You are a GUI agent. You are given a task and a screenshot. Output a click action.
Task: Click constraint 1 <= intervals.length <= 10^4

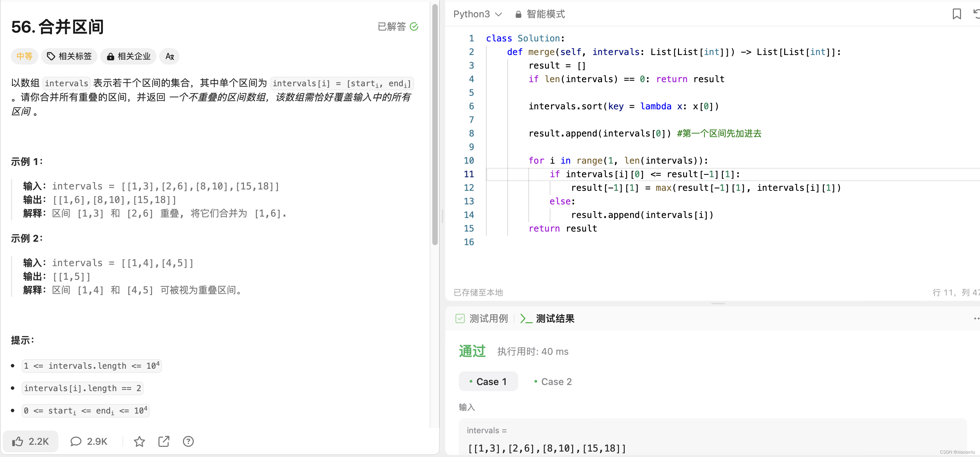pyautogui.click(x=92, y=366)
